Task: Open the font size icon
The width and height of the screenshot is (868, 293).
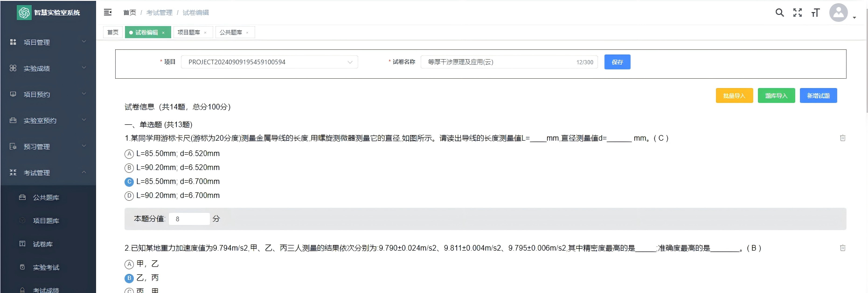Action: pyautogui.click(x=815, y=13)
